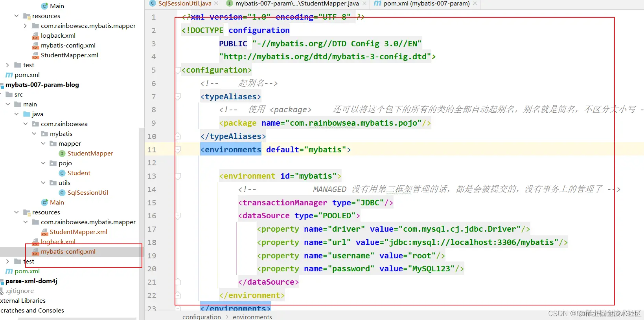Collapse the pojo package

tap(43, 163)
